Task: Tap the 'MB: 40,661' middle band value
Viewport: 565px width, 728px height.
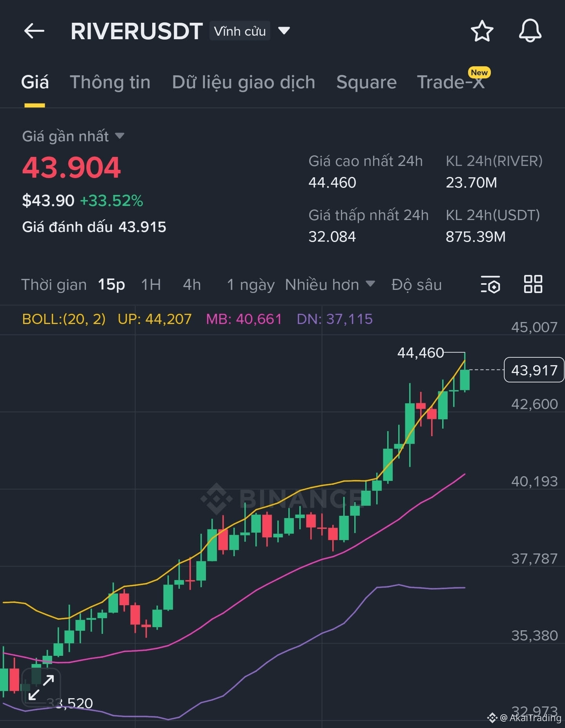Action: point(244,319)
